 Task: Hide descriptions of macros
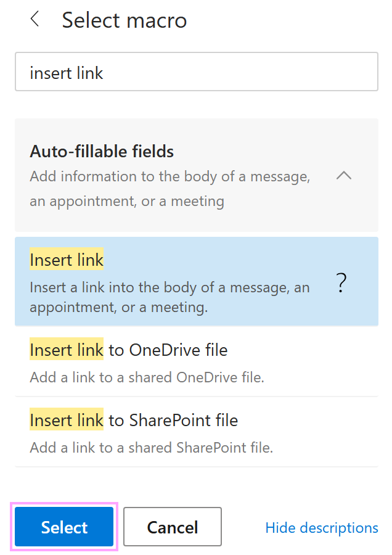point(321,527)
